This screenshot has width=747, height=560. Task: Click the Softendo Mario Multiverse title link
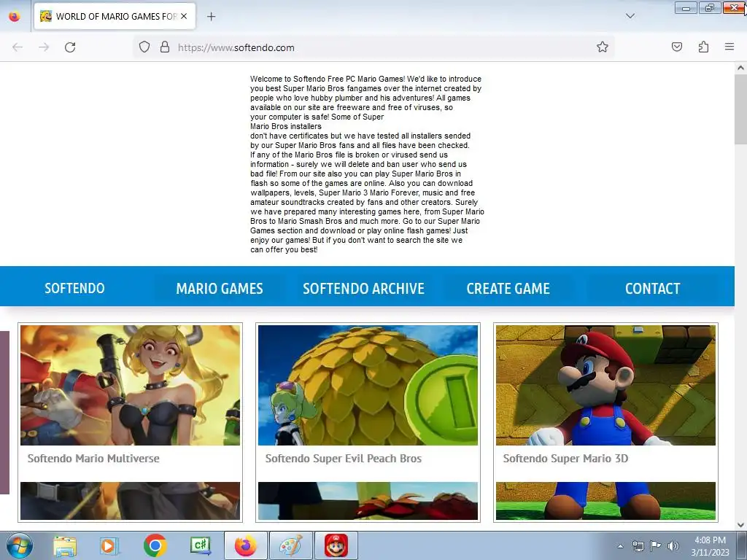93,458
